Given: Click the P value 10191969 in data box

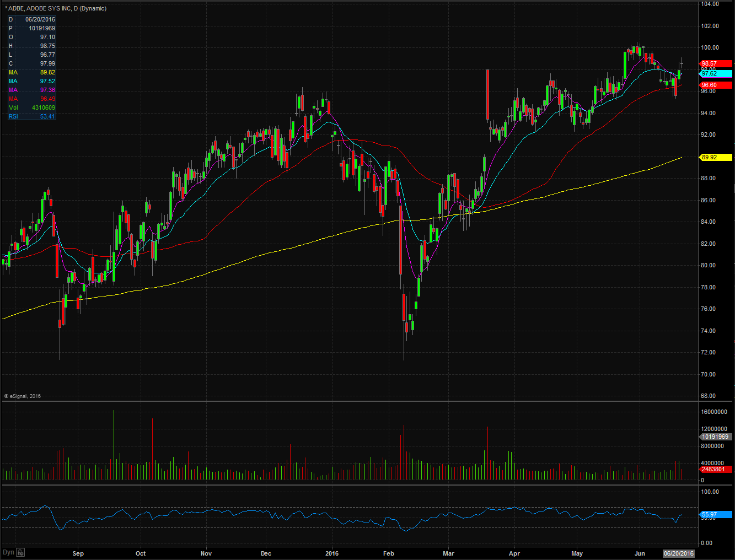Looking at the screenshot, I should (42, 28).
